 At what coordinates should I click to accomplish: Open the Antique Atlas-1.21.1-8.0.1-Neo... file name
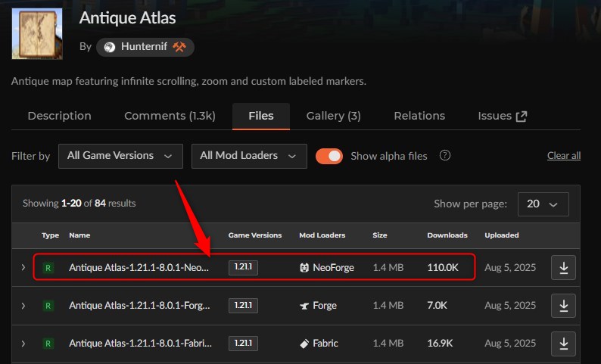139,267
